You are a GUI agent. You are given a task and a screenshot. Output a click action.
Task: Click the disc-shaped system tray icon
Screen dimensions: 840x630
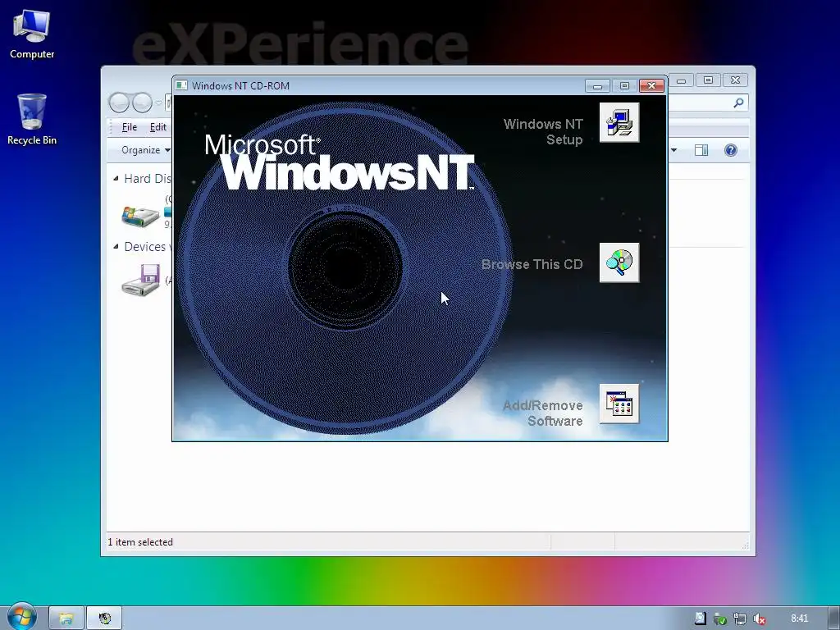point(701,619)
